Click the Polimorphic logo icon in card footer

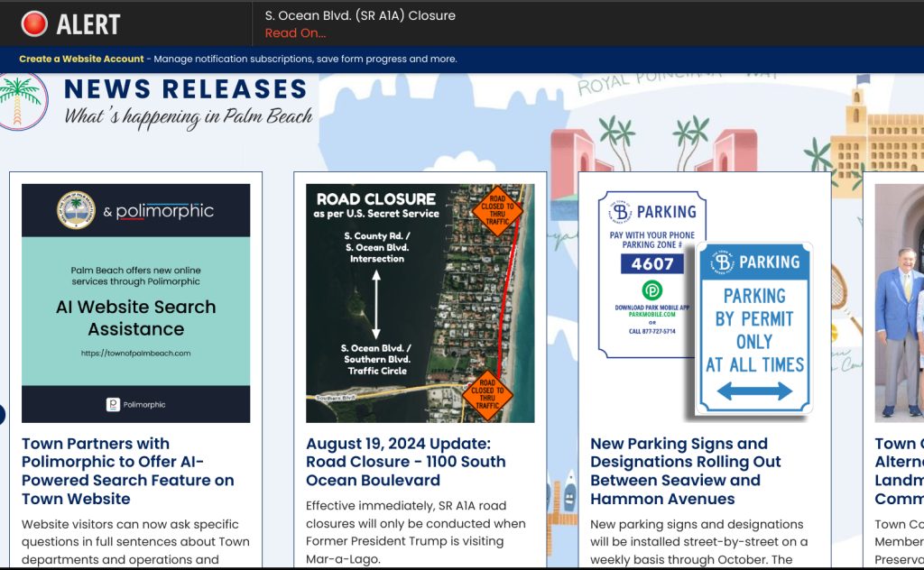click(x=113, y=405)
